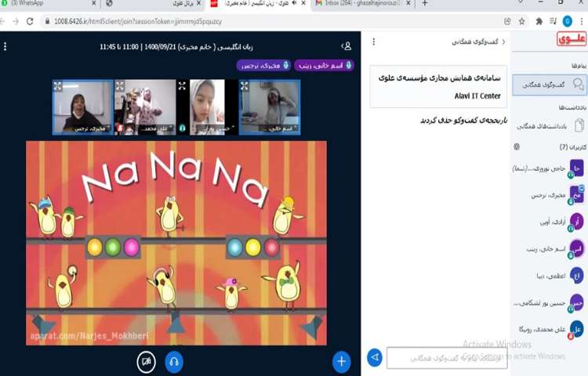Click the blue headphones audio button
Viewport: 588px width, 376px height.
[x=174, y=362]
